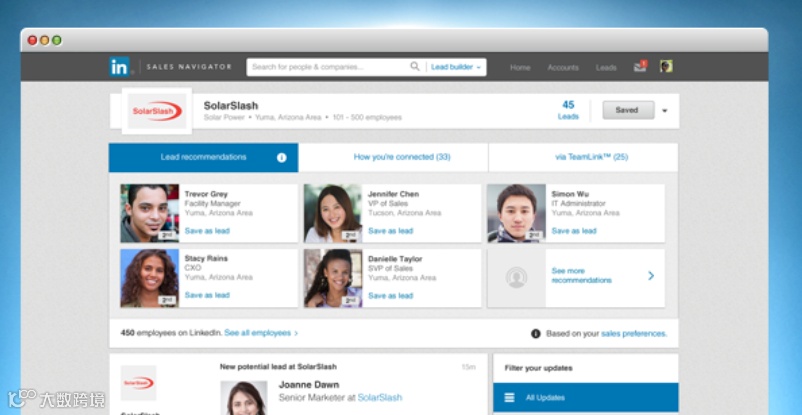Go to Home in navigation
Viewport: 802px width, 415px height.
tap(520, 68)
